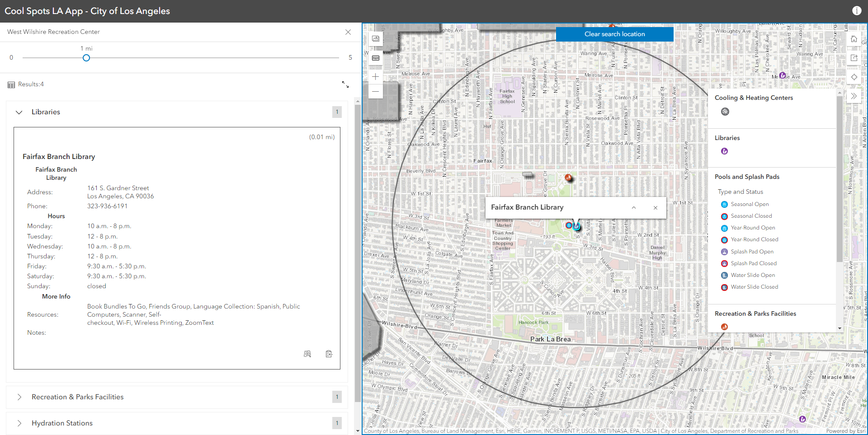Click the Splash Pad Open legend symbol
Image resolution: width=868 pixels, height=435 pixels.
724,252
